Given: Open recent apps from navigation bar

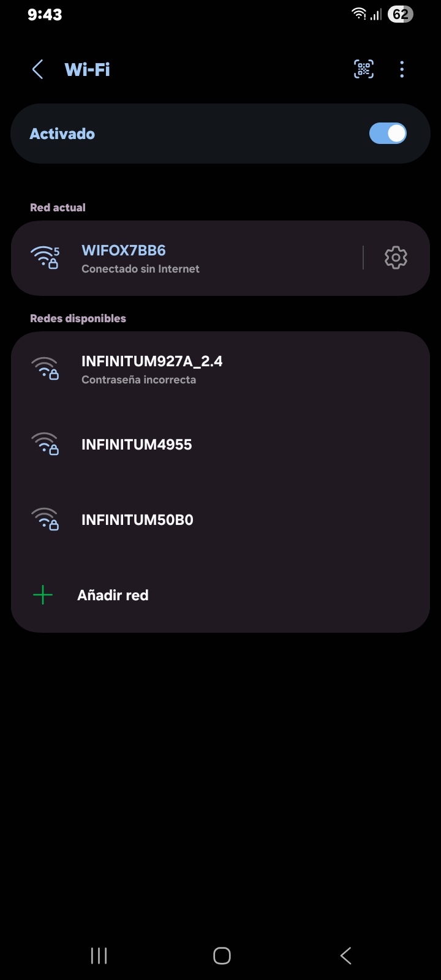Looking at the screenshot, I should tap(99, 956).
